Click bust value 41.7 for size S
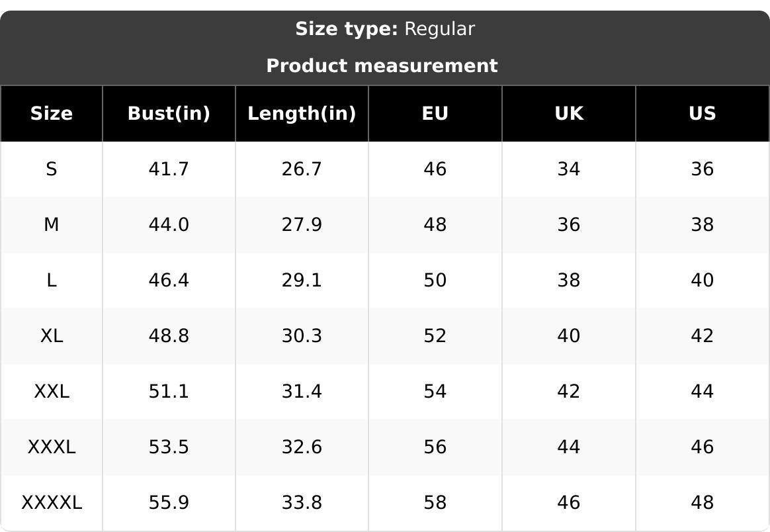Viewport: 770px width, 532px height. tap(169, 169)
